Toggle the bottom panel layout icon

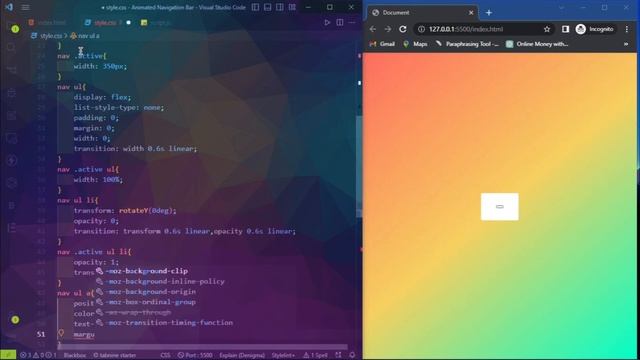(x=267, y=7)
